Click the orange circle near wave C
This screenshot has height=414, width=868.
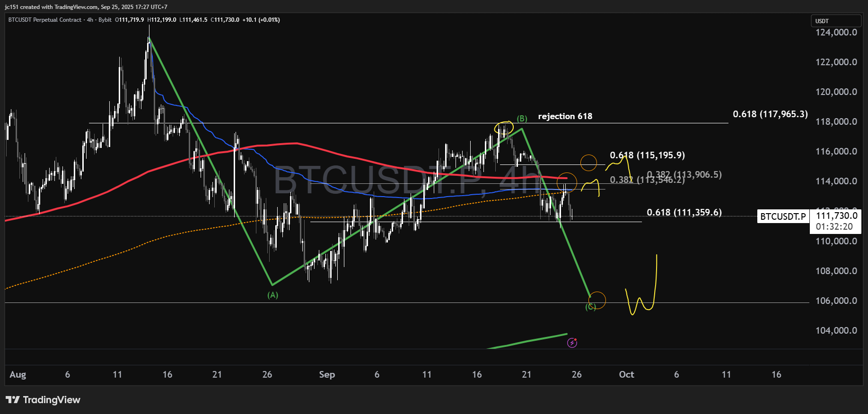point(597,300)
